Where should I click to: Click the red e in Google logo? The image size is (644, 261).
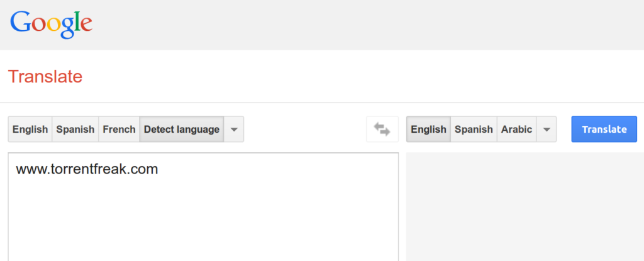click(86, 26)
